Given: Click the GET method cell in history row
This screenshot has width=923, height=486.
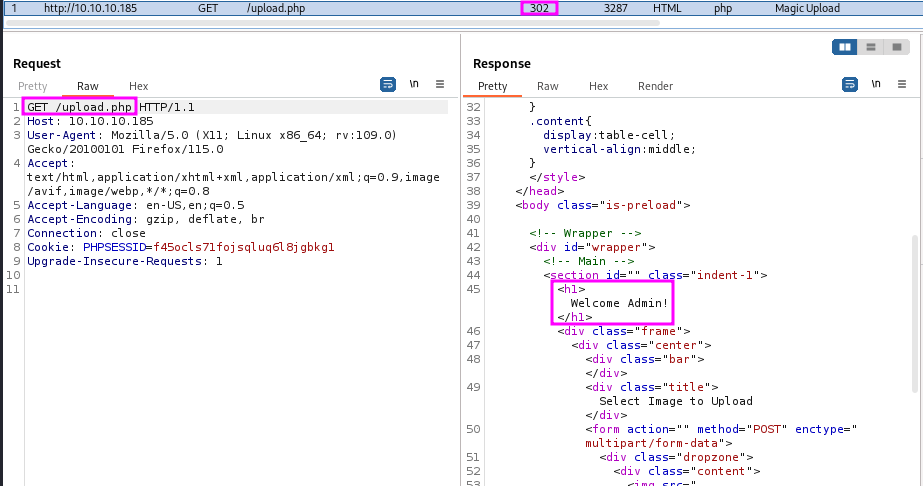Looking at the screenshot, I should (208, 8).
